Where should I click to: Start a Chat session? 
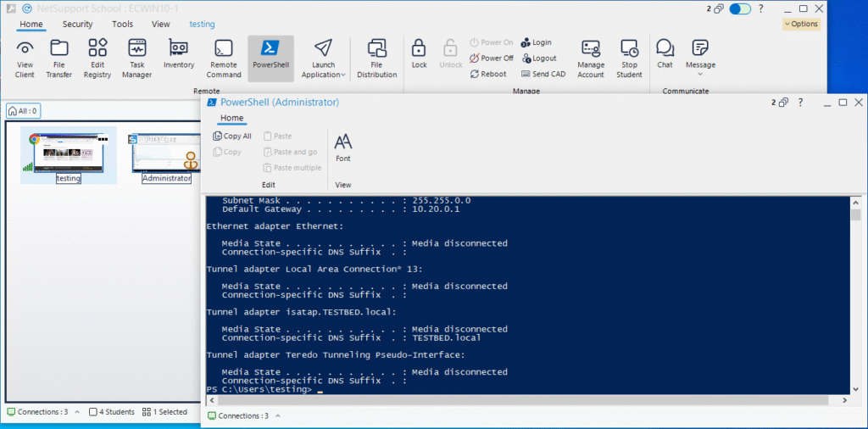[665, 54]
